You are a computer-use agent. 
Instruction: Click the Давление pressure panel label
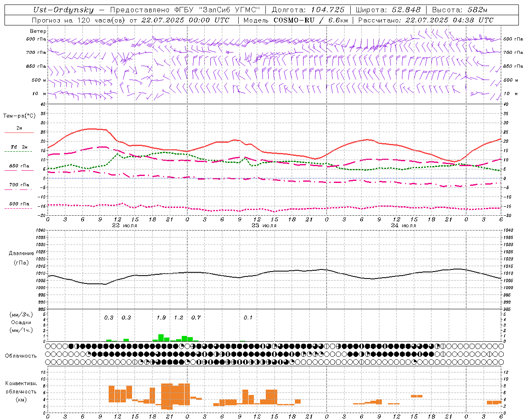[x=21, y=253]
